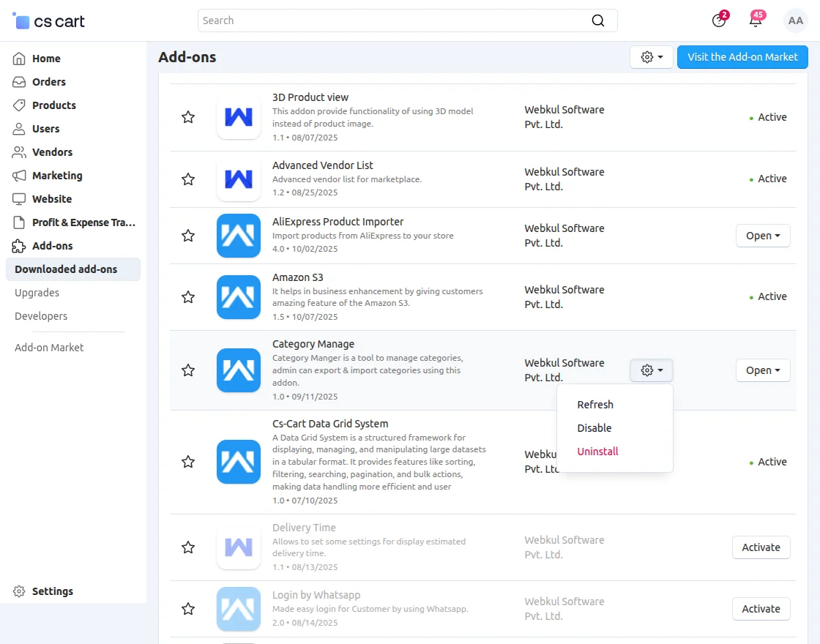Activate the Login by Whatsapp add-on
This screenshot has height=644, width=820.
tap(761, 608)
